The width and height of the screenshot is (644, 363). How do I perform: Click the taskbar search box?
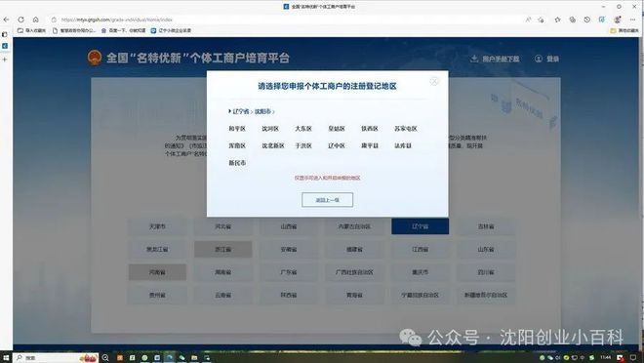point(56,358)
